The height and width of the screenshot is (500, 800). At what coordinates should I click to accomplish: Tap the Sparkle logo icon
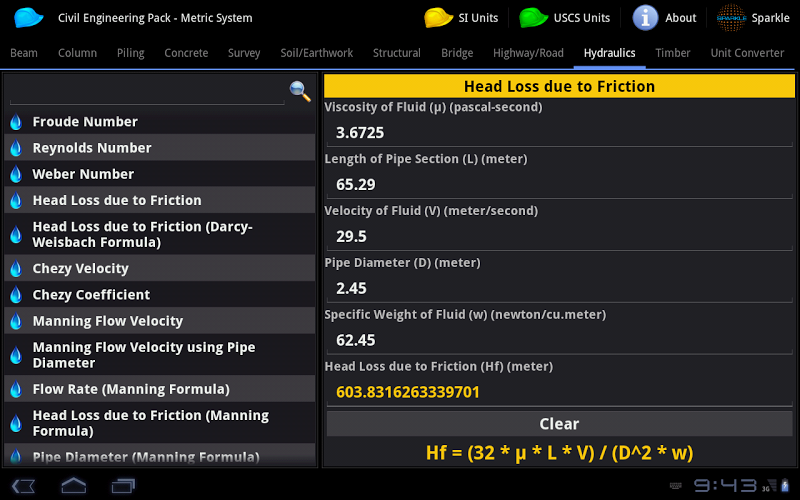(732, 18)
